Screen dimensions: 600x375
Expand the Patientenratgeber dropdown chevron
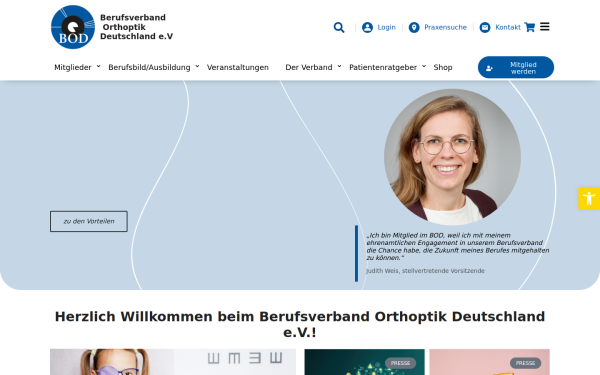click(x=424, y=66)
